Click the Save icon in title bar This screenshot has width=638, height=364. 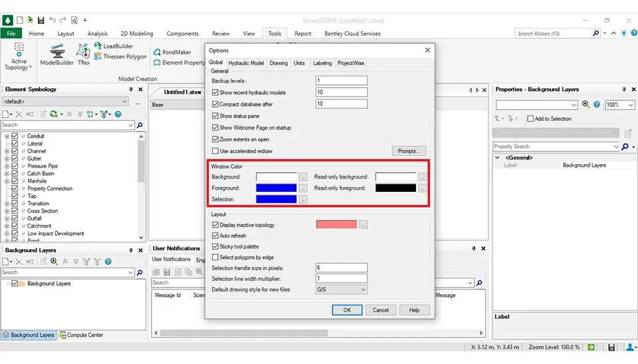[41, 21]
